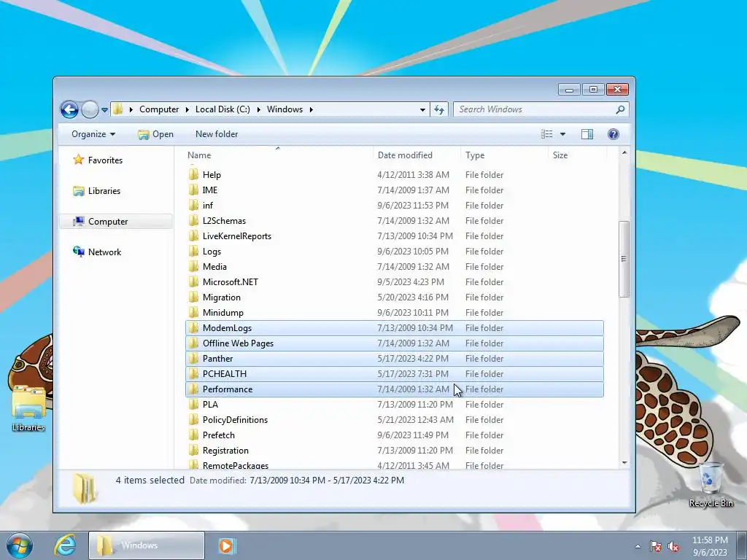
Task: Click the Open toolbar button
Action: point(156,134)
